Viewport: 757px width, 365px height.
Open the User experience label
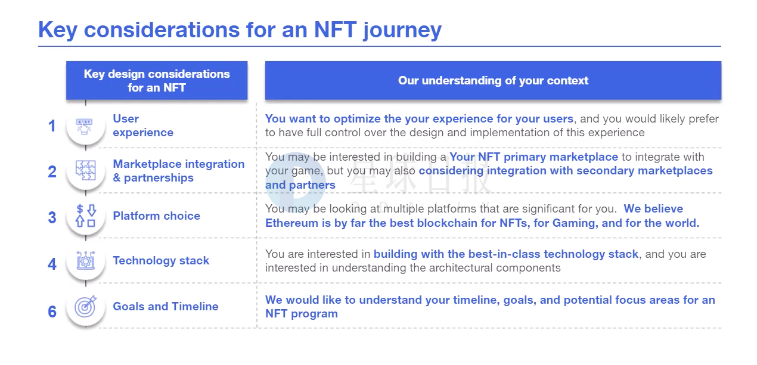pyautogui.click(x=143, y=126)
